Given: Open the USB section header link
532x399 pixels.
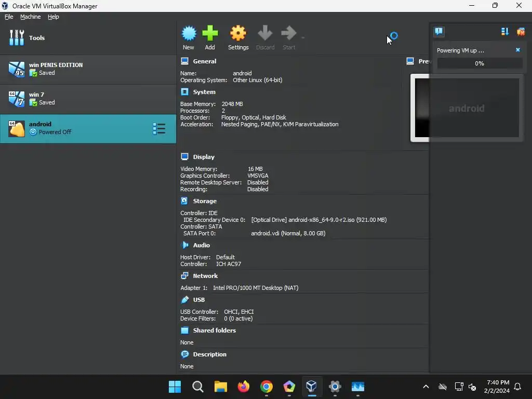Looking at the screenshot, I should coord(199,300).
